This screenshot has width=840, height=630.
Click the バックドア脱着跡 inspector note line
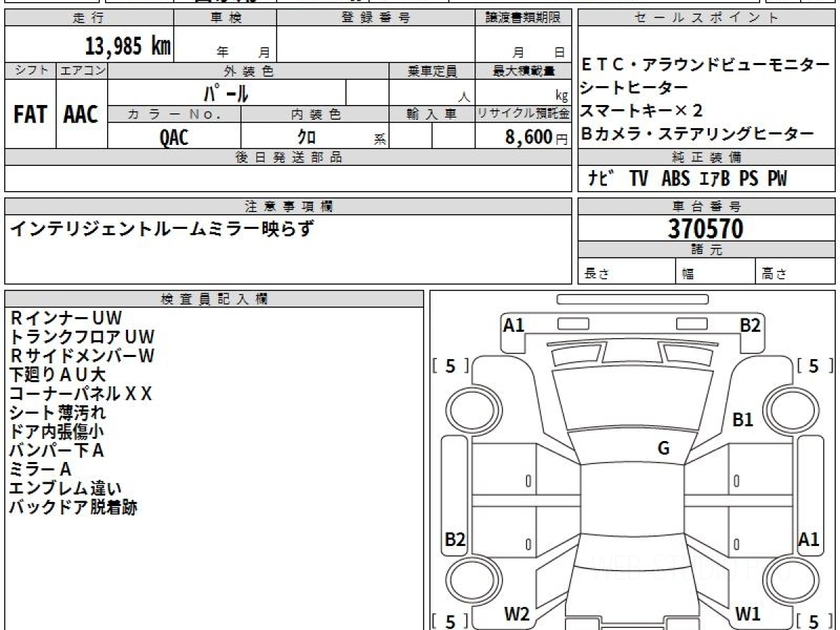[73, 507]
